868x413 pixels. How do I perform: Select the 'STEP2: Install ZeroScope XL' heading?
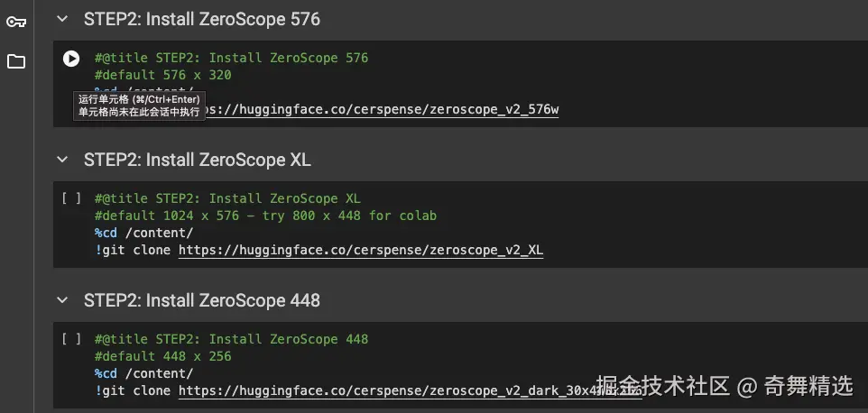[x=197, y=160]
